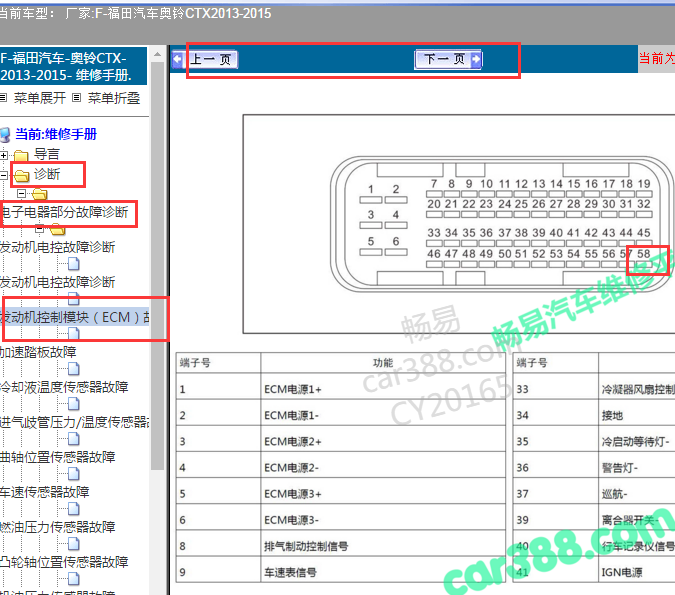The width and height of the screenshot is (675, 595).
Task: Click page icon above second 发动机电控故障诊断
Action: coord(74,263)
